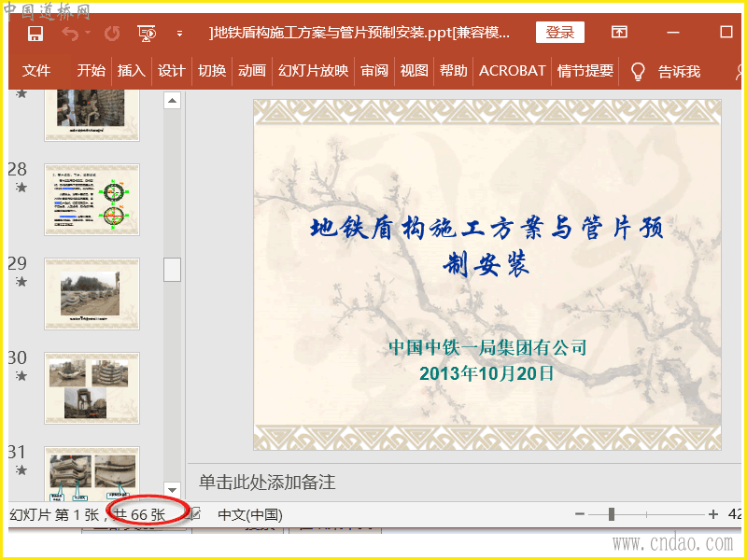Click the zoom percentage value
The height and width of the screenshot is (560, 747).
pos(735,514)
